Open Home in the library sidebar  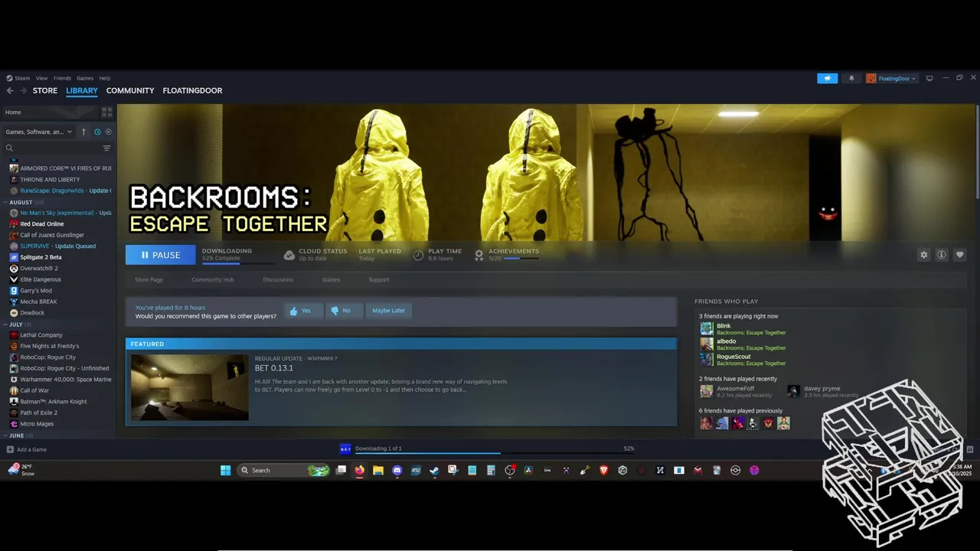click(x=13, y=112)
